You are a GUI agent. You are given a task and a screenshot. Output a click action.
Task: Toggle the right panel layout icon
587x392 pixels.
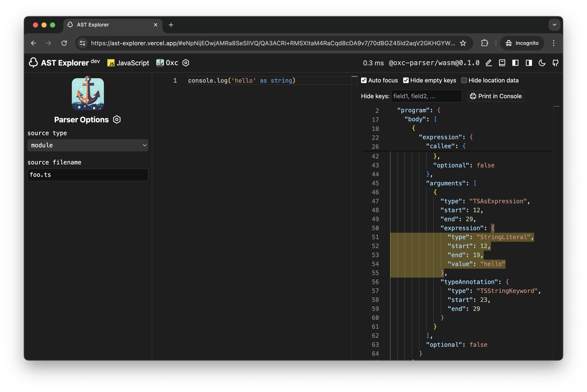[x=529, y=63]
